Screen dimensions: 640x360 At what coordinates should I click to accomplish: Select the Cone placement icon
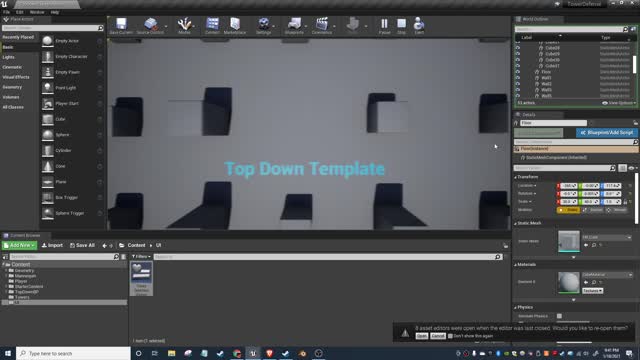[x=47, y=166]
